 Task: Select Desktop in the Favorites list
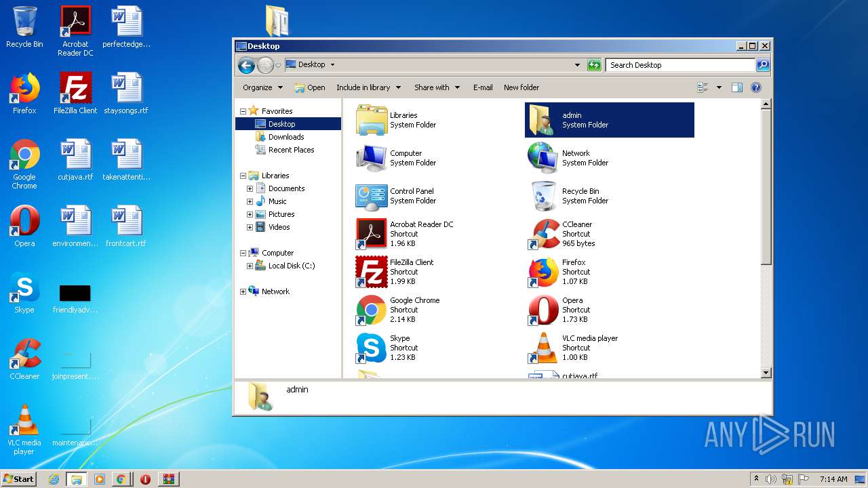(x=288, y=124)
